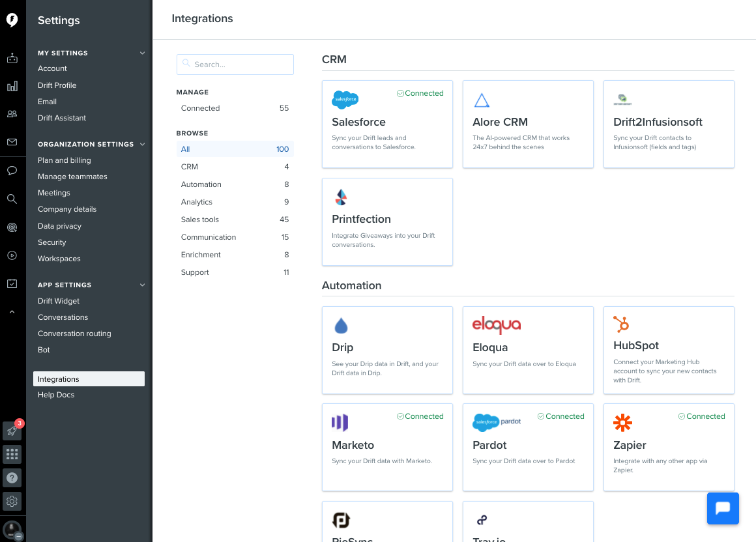Open the bar chart reports icon
This screenshot has width=756, height=542.
(12, 87)
